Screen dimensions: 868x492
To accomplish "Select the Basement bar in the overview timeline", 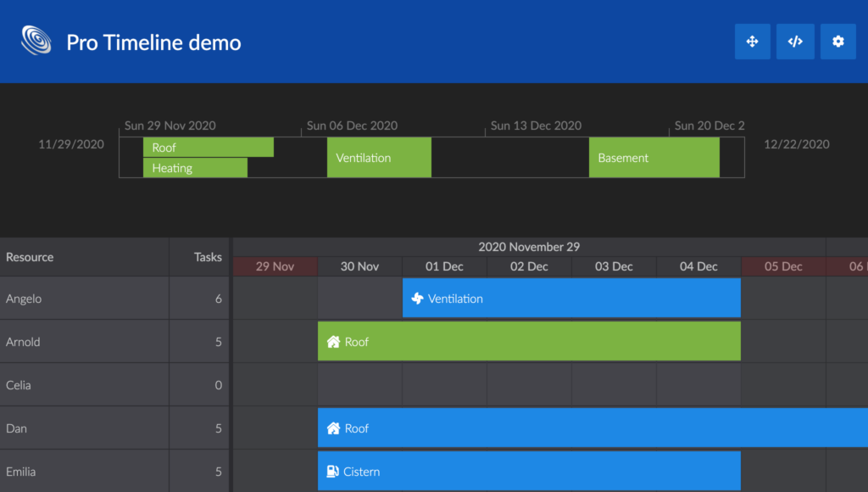I will [x=654, y=158].
